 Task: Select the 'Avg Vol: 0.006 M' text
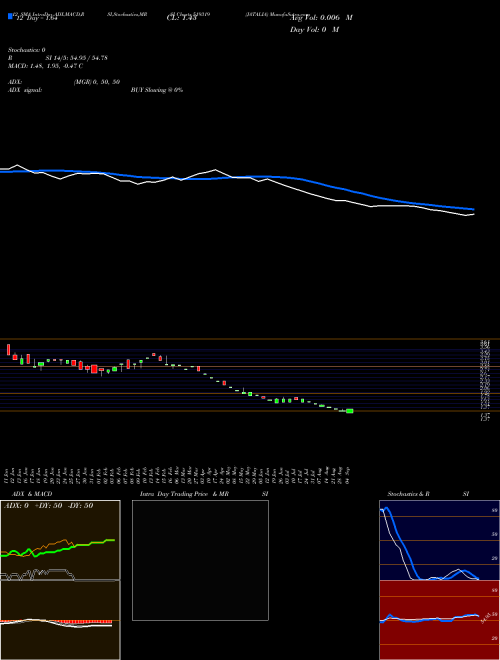tap(321, 18)
